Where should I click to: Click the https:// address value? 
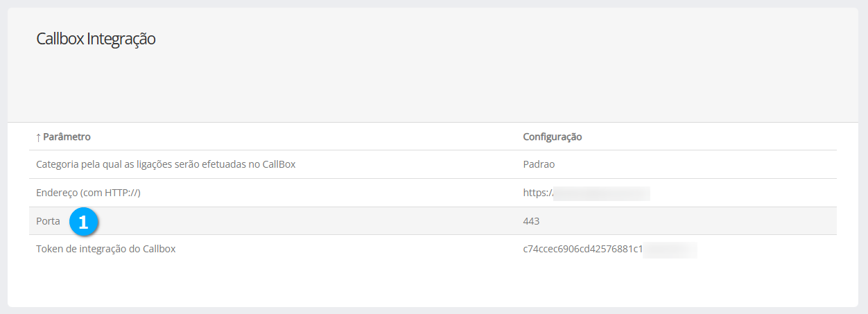tap(537, 193)
